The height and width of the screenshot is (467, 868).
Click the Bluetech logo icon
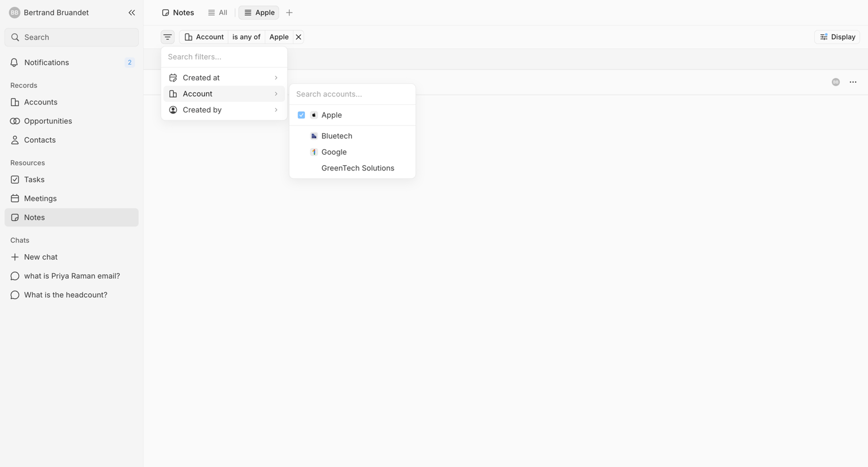(x=314, y=136)
